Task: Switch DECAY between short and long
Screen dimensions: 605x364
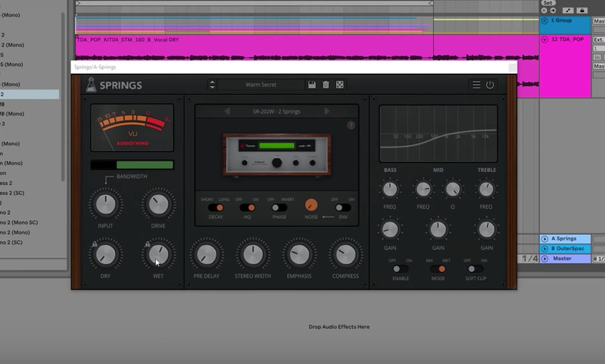Action: coord(216,208)
